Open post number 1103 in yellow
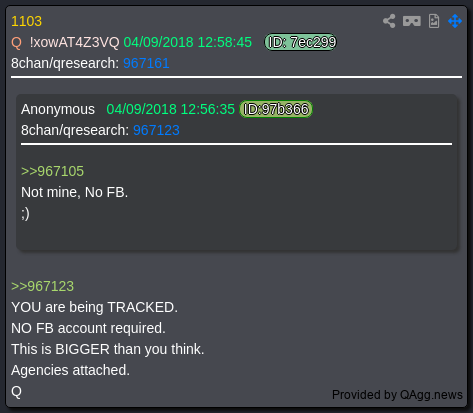The width and height of the screenshot is (473, 413). click(x=27, y=21)
